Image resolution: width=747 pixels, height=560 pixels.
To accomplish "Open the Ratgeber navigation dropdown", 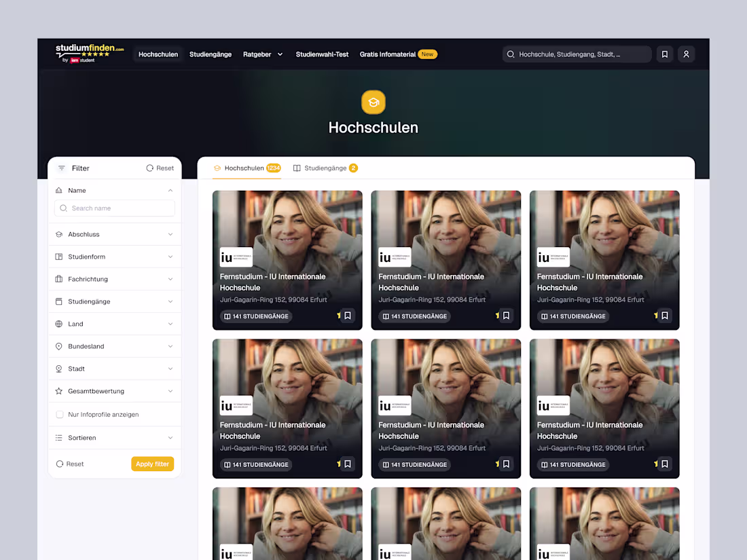I will click(x=263, y=54).
